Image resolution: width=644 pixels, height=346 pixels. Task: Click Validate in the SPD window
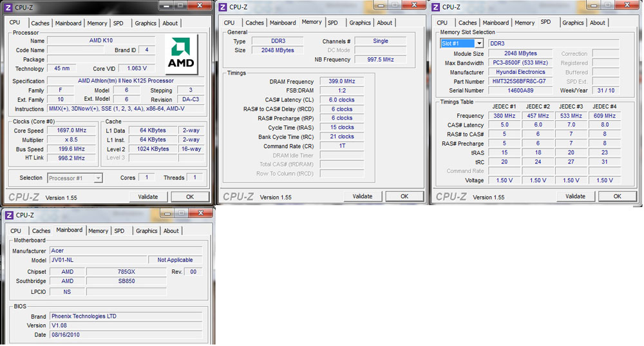tap(575, 196)
